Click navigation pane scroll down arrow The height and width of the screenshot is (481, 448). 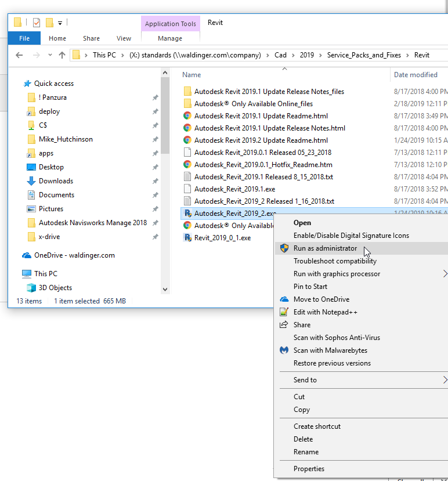pyautogui.click(x=165, y=290)
